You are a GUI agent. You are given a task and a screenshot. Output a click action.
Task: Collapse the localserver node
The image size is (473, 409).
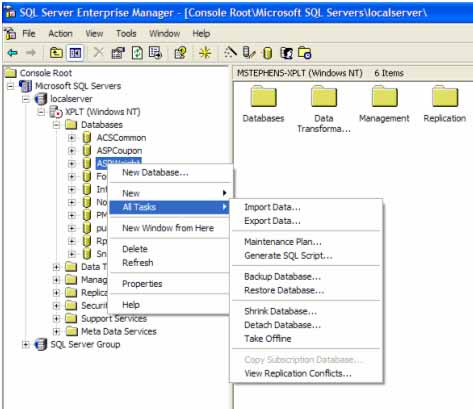tap(26, 99)
